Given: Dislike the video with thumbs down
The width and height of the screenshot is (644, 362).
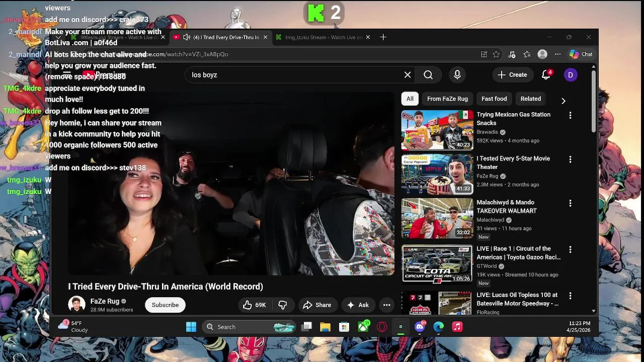Looking at the screenshot, I should (x=283, y=305).
